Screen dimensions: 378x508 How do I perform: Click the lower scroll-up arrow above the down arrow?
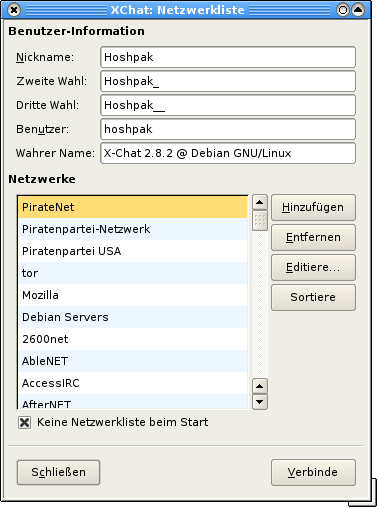point(260,386)
